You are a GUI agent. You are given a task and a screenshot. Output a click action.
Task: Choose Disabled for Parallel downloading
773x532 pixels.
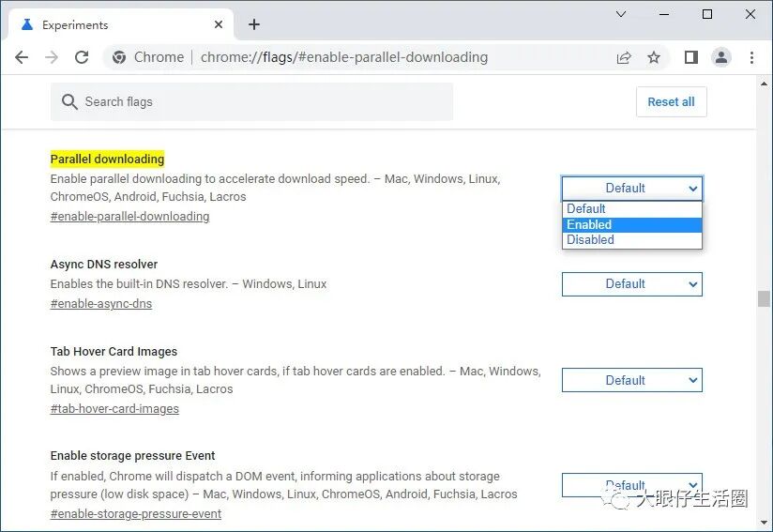point(632,239)
